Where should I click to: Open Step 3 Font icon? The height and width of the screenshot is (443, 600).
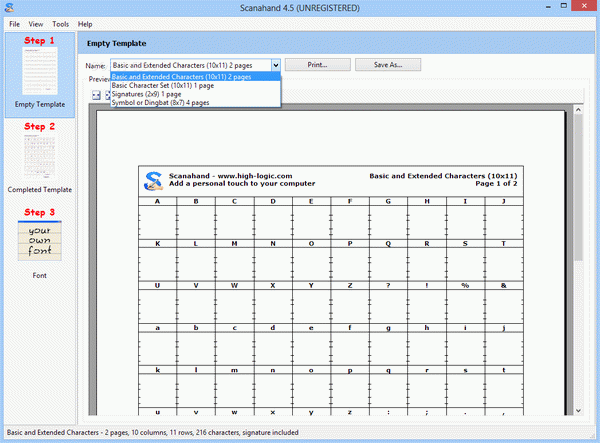point(39,241)
